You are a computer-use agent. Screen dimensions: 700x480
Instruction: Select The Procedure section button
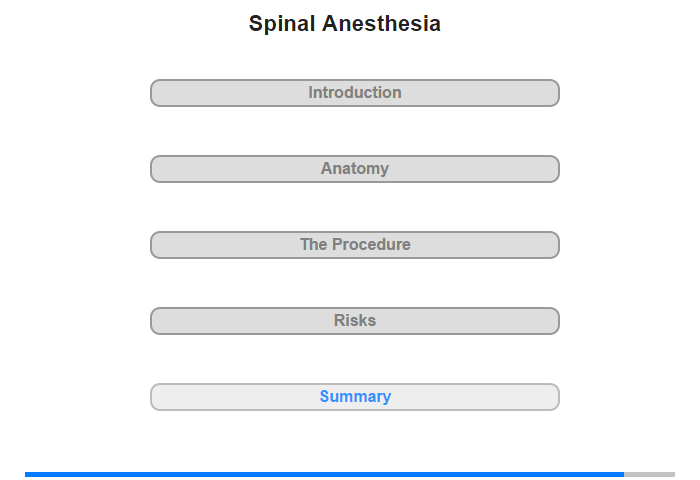click(x=355, y=245)
